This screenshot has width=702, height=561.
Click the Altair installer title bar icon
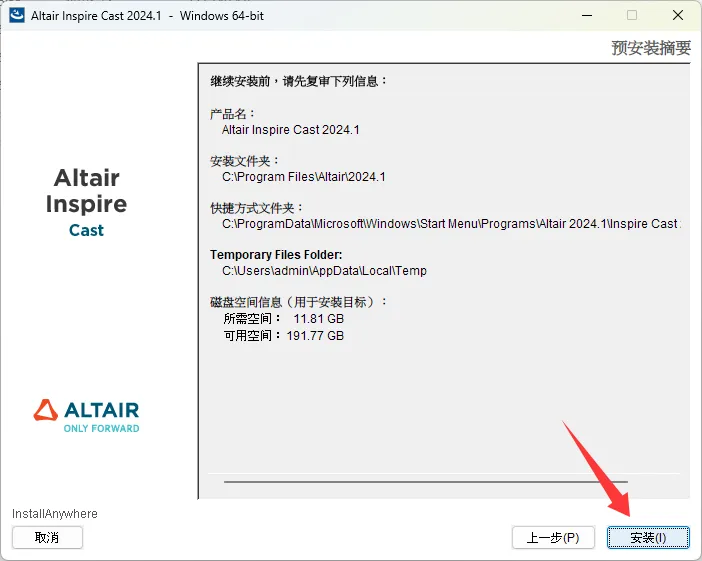click(17, 15)
